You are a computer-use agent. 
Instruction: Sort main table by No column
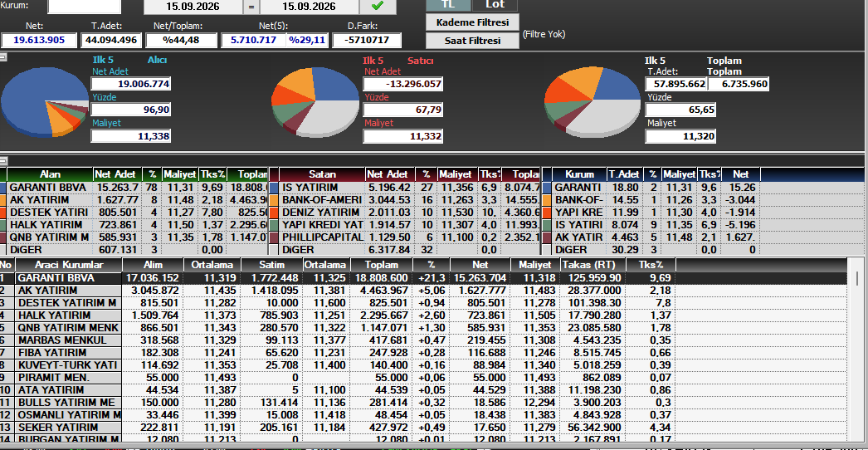click(x=7, y=265)
